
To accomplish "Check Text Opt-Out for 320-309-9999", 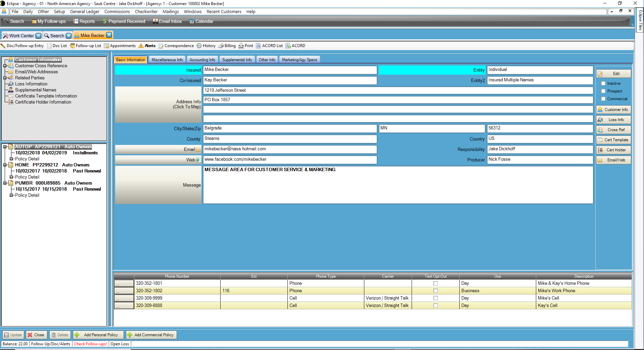I will click(x=436, y=298).
